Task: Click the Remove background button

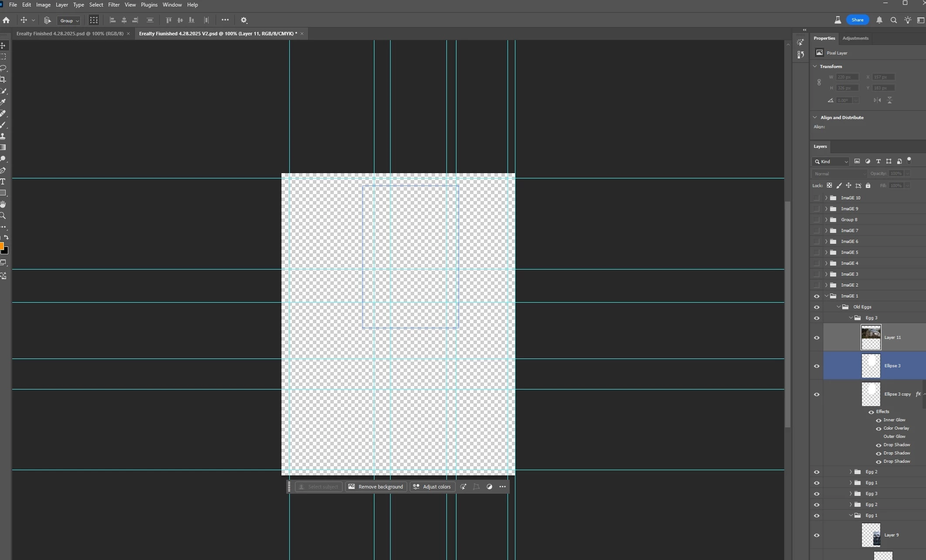Action: click(x=376, y=487)
